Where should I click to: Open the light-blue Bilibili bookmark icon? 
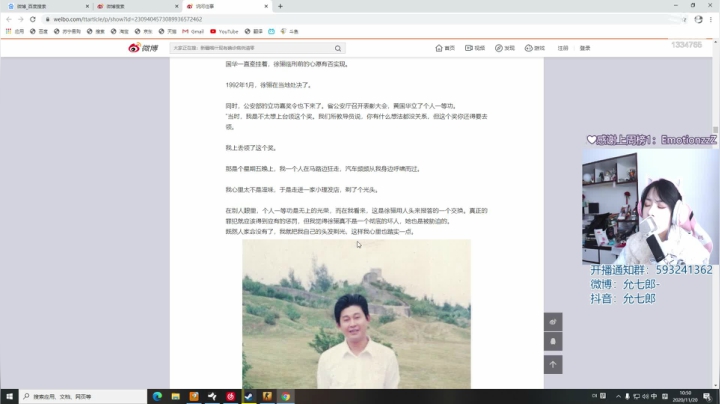271,31
